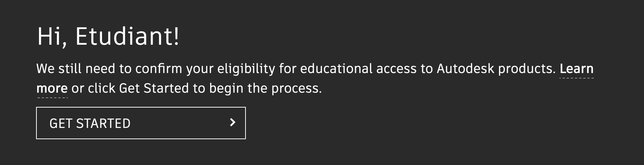Click the underlined word "more" on second line
The image size is (644, 165).
[x=52, y=88]
